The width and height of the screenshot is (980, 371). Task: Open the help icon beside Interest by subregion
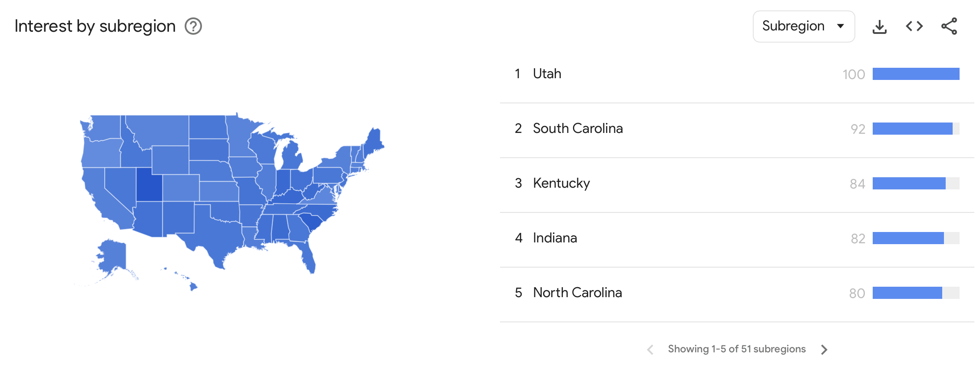pyautogui.click(x=193, y=26)
